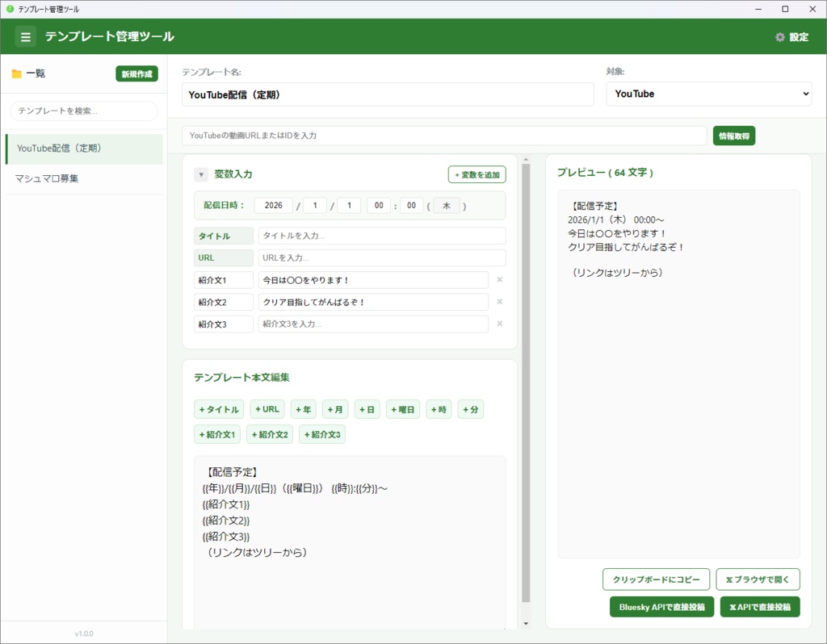Image resolution: width=827 pixels, height=644 pixels.
Task: Click the URLを入力 field
Action: [382, 257]
